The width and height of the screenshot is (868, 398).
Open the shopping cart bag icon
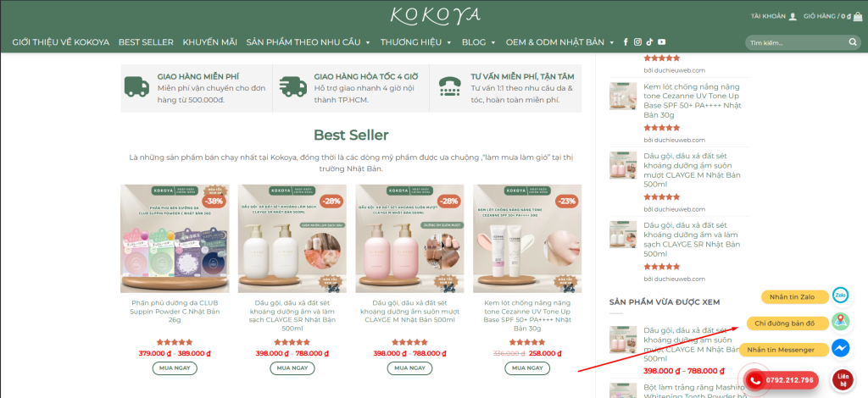pos(858,16)
